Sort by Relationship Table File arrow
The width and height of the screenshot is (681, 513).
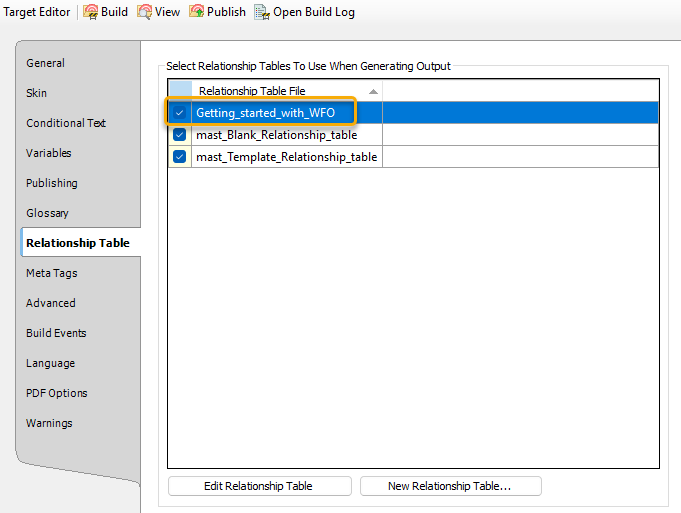(373, 91)
